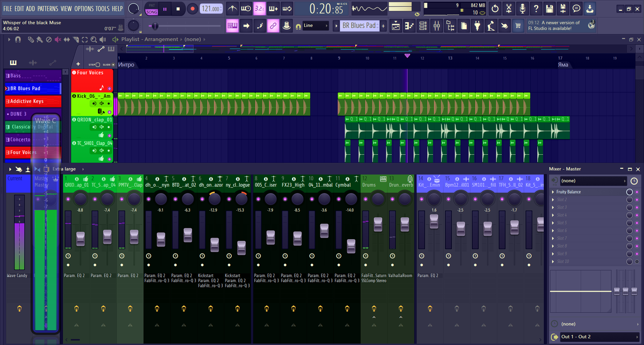
Task: Select the Zoom tool in Playlist toolbar
Action: tap(94, 40)
